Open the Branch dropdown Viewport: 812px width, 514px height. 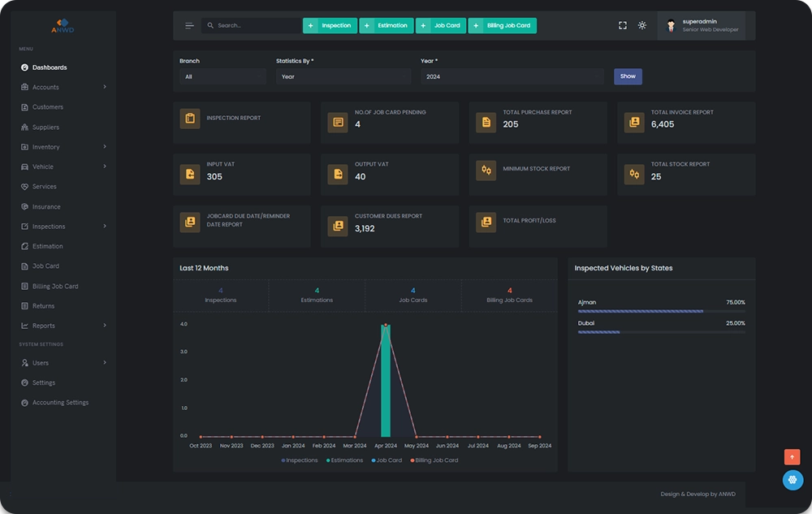tap(222, 76)
